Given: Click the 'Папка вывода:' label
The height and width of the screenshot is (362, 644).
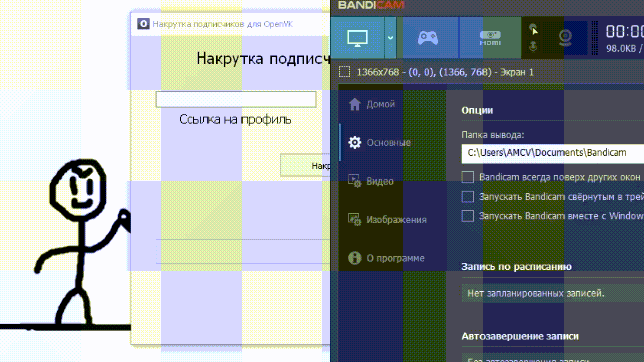Looking at the screenshot, I should [x=493, y=135].
